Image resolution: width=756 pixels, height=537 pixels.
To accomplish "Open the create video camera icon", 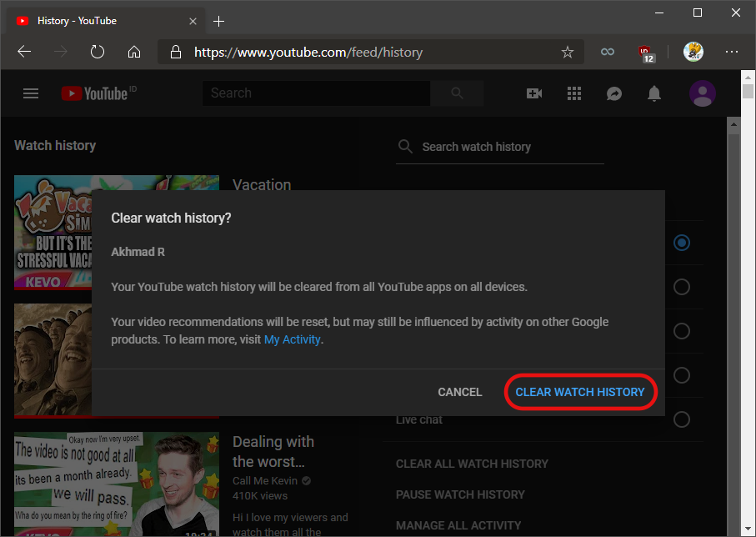I will [534, 93].
